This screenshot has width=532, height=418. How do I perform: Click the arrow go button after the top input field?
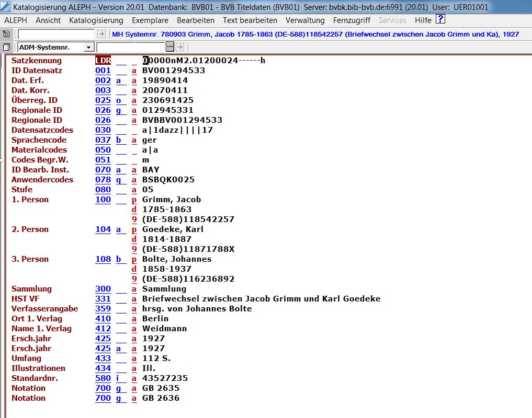click(x=101, y=34)
